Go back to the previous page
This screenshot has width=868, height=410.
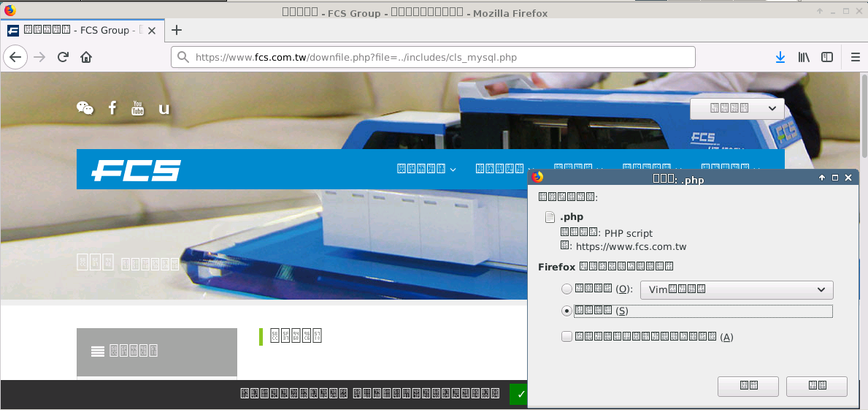[x=15, y=57]
